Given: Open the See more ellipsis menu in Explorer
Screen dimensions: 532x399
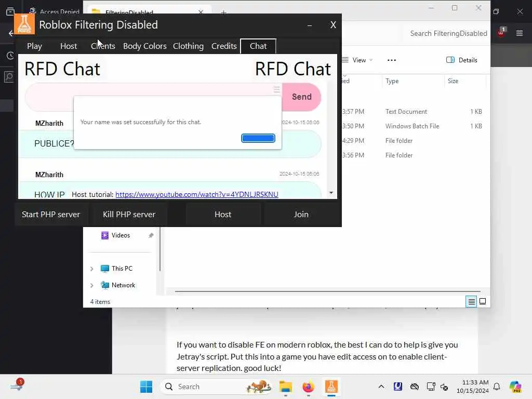Looking at the screenshot, I should click(x=392, y=60).
